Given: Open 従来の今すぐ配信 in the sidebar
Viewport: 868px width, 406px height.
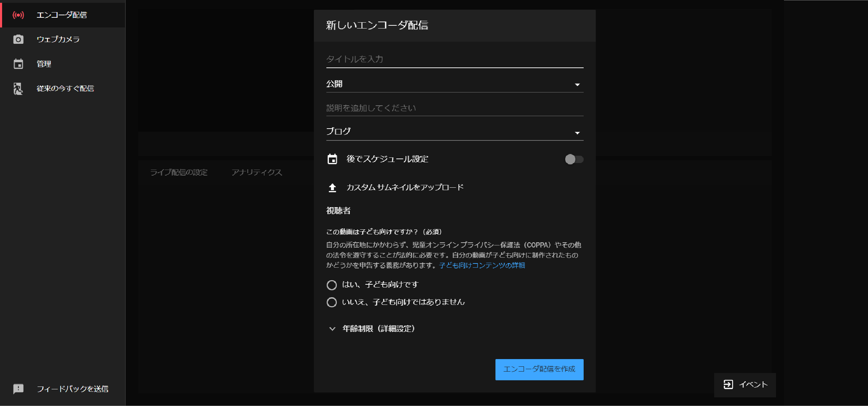Looking at the screenshot, I should point(62,89).
